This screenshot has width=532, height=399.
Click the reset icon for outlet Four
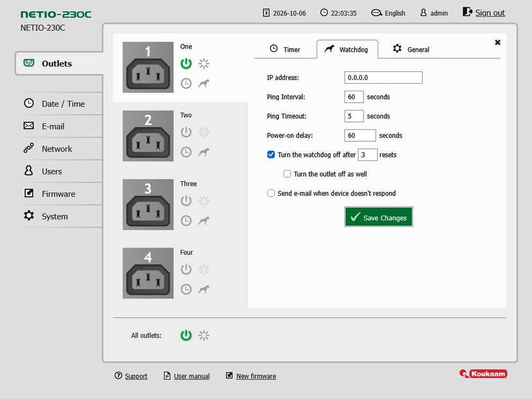203,269
